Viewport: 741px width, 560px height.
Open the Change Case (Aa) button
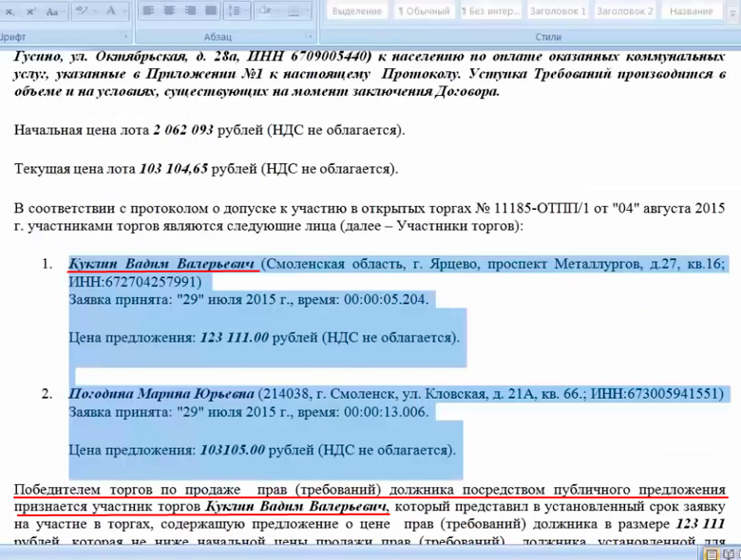(x=53, y=11)
